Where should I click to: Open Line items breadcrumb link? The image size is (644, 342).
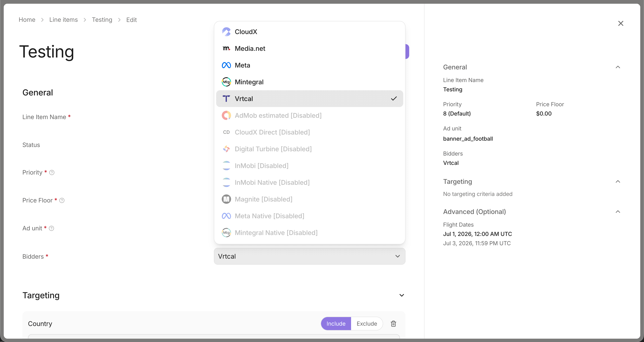[x=64, y=20]
